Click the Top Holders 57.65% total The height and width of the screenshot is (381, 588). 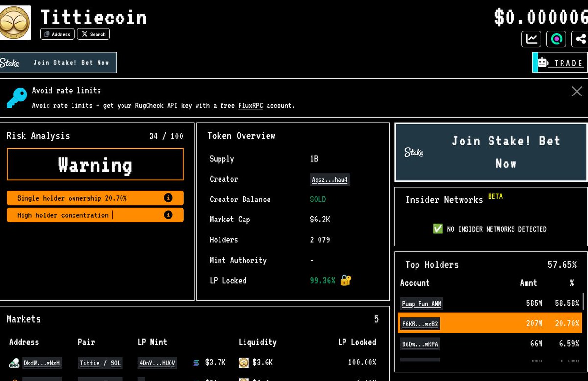[562, 265]
